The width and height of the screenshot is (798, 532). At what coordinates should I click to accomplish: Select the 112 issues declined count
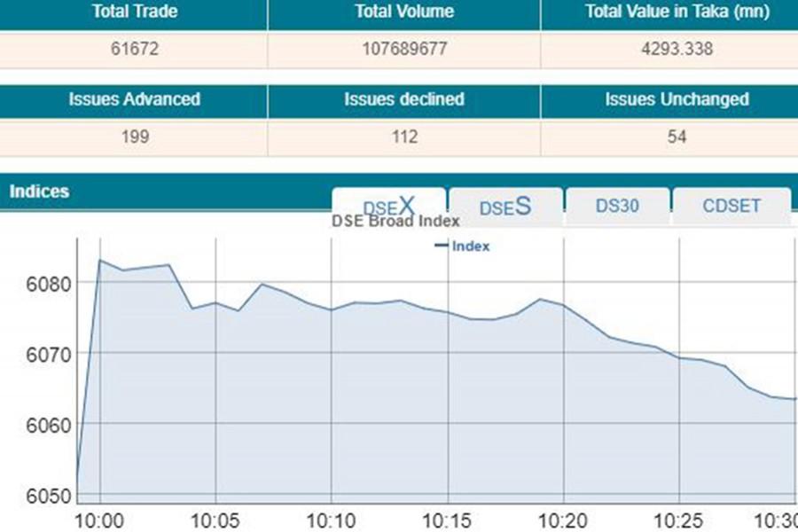[x=403, y=137]
